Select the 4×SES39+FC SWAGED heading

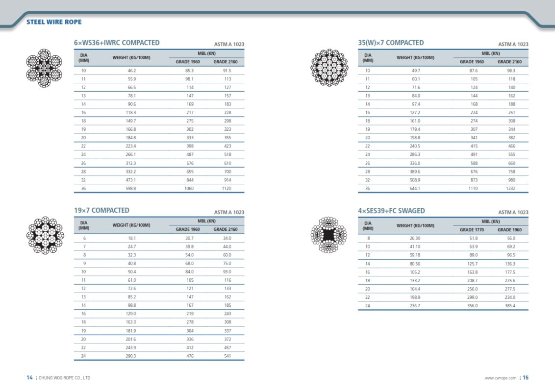[x=391, y=211]
